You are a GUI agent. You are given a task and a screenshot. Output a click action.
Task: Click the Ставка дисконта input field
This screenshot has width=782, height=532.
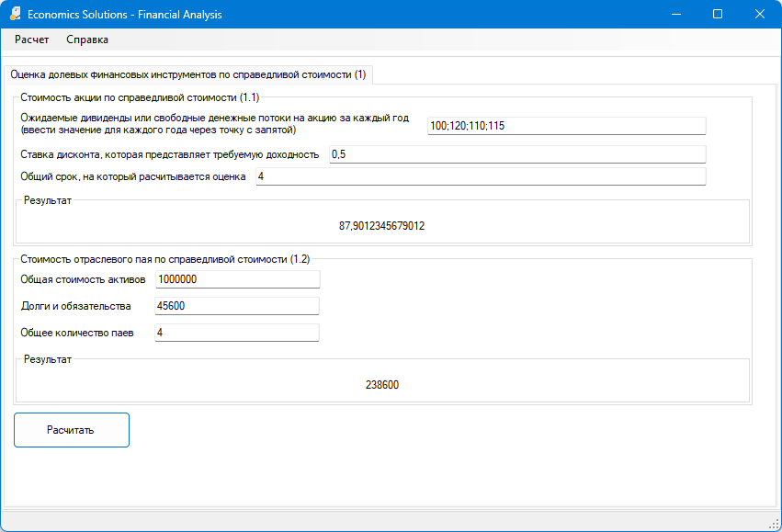[x=516, y=154]
